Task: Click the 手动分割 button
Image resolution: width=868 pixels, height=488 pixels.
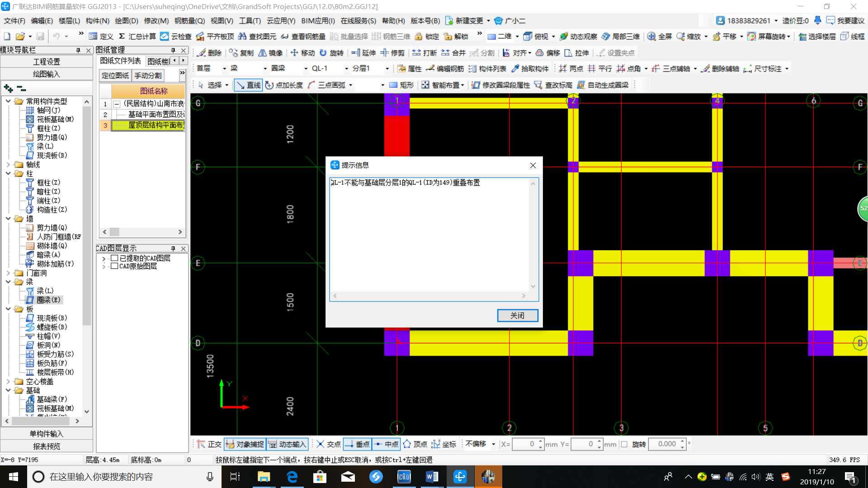Action: [x=148, y=75]
